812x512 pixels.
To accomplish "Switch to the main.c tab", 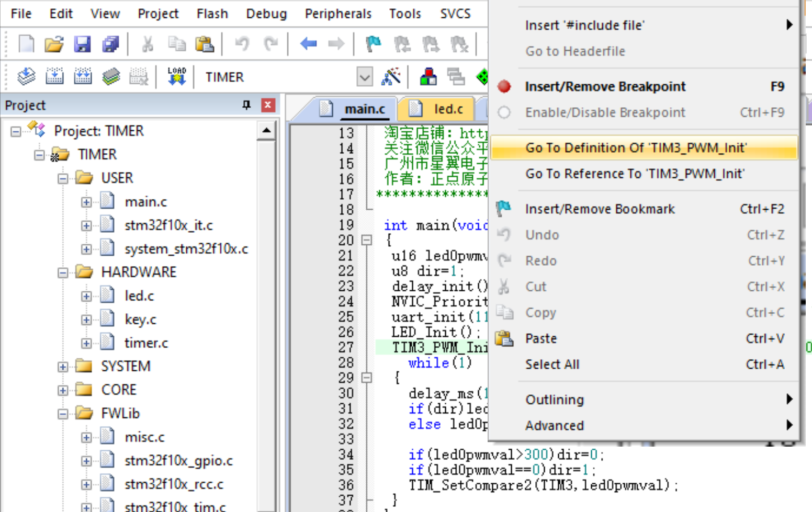I will pos(365,108).
